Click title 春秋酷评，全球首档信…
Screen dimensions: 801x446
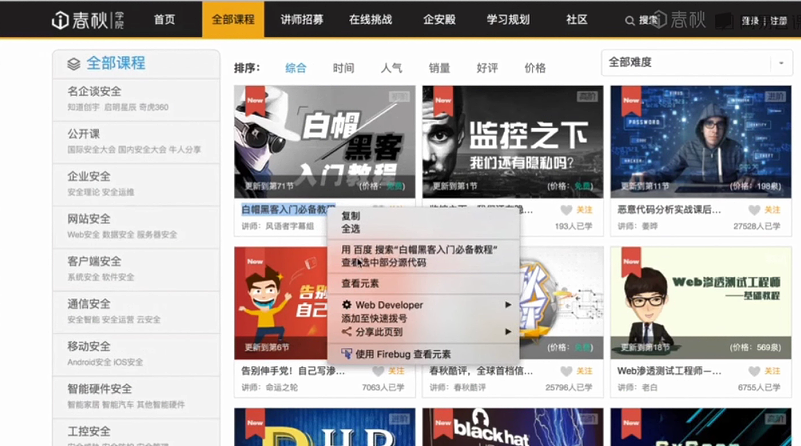[x=481, y=371]
